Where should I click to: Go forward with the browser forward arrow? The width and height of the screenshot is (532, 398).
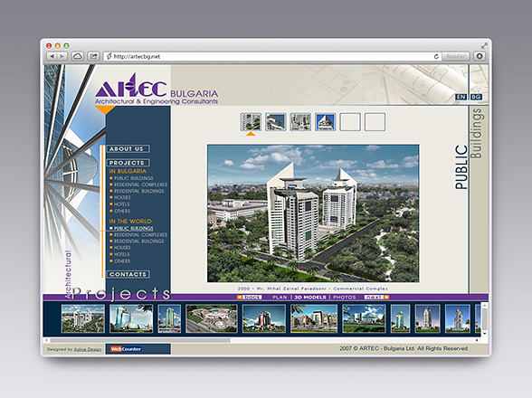pyautogui.click(x=62, y=56)
